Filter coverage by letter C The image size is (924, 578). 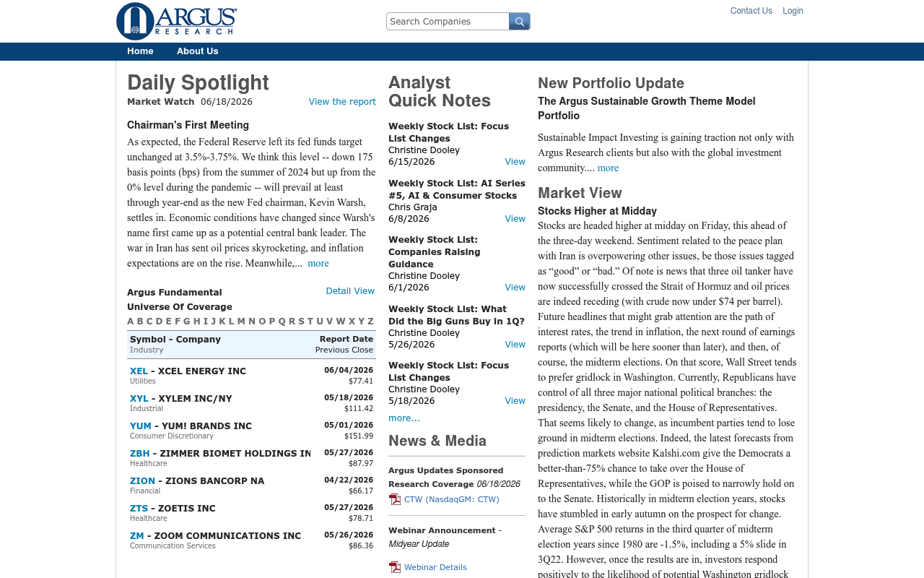(149, 322)
